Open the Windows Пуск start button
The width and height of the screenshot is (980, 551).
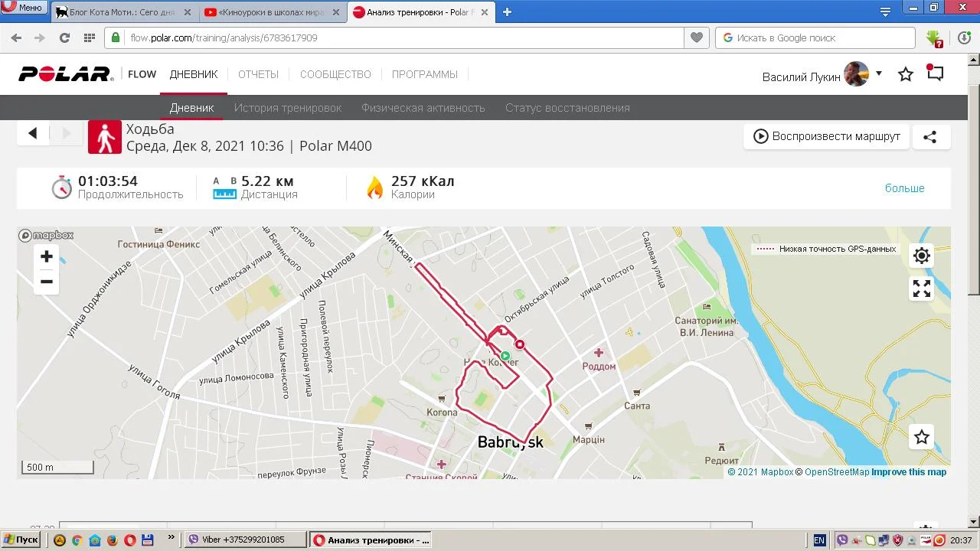pyautogui.click(x=21, y=540)
